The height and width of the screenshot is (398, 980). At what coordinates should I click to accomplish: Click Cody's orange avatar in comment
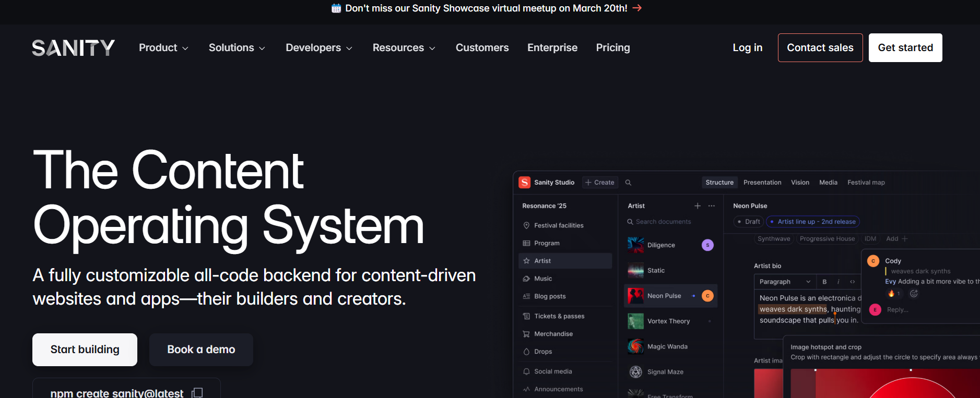tap(873, 261)
